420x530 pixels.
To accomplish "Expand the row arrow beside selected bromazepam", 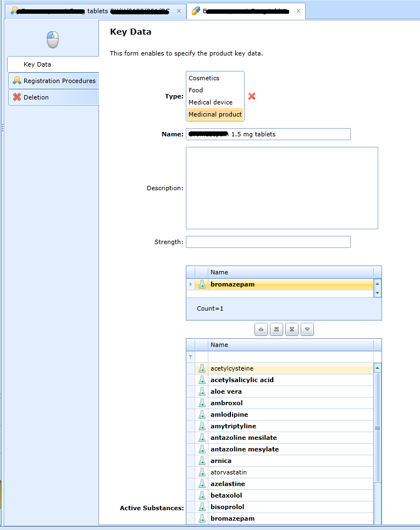I will click(x=191, y=284).
